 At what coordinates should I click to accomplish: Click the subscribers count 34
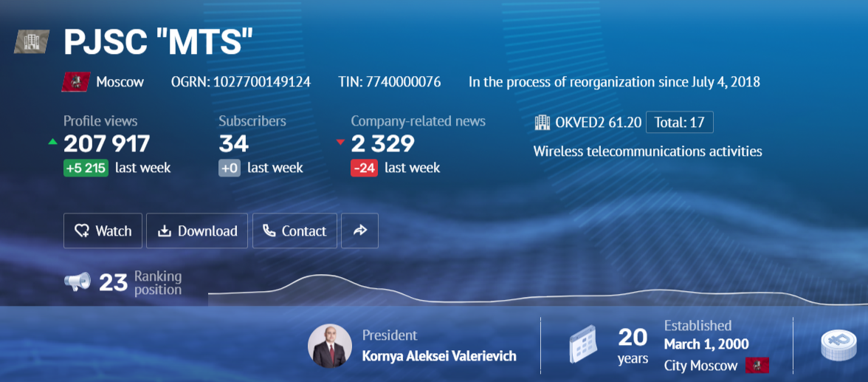(x=233, y=143)
